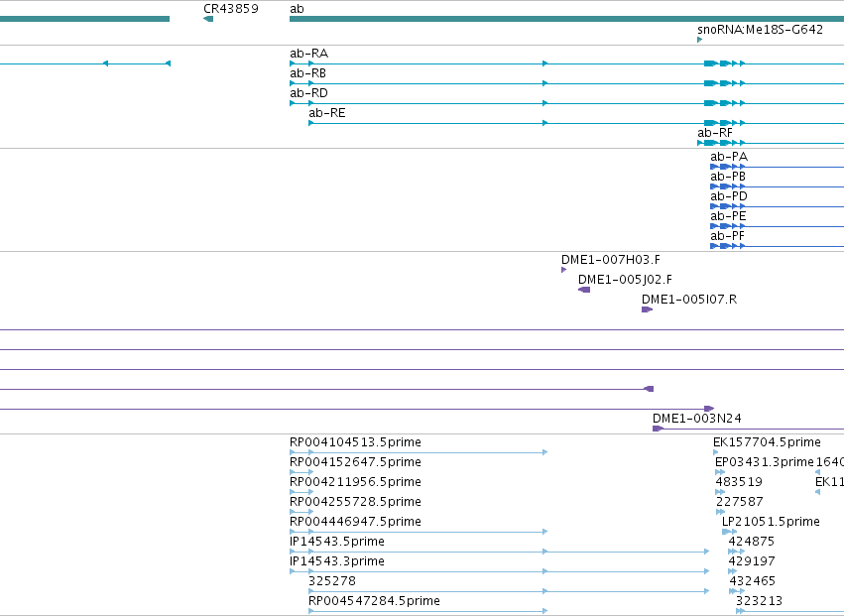Click the DME1-005I07.R feature glyph
This screenshot has height=616, width=844.
[x=647, y=309]
